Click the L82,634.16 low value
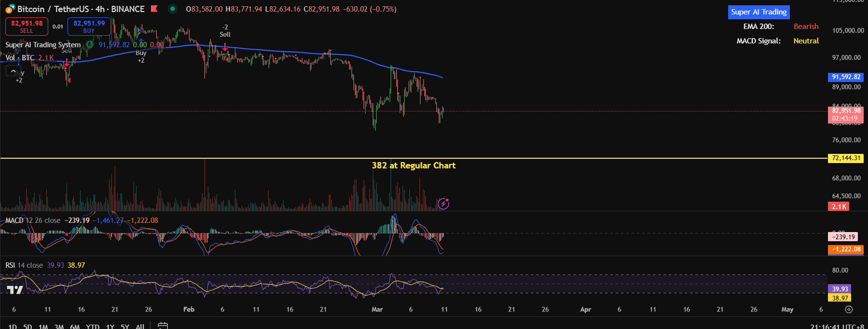This screenshot has height=329, width=868. pyautogui.click(x=283, y=9)
